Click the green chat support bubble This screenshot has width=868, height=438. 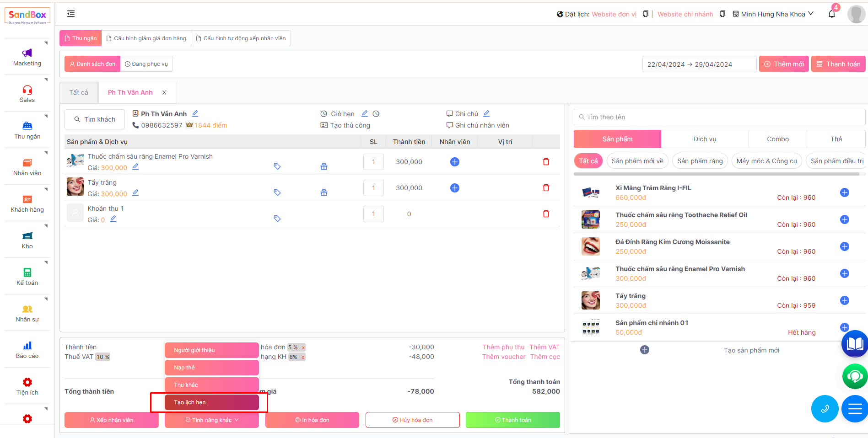point(854,376)
